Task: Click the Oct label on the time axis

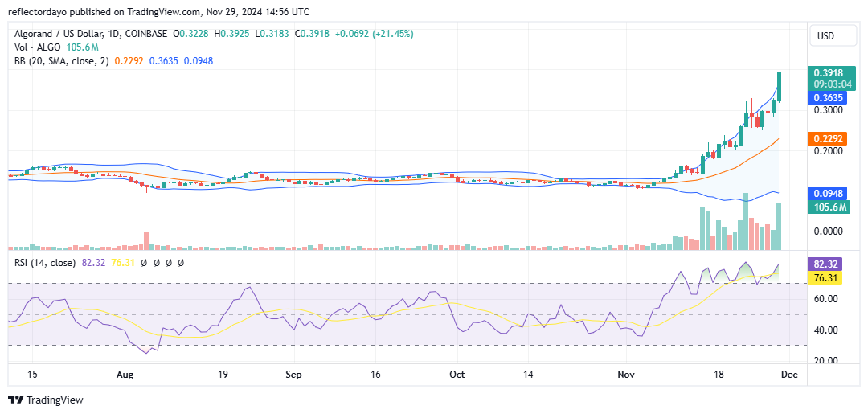Action: [457, 374]
